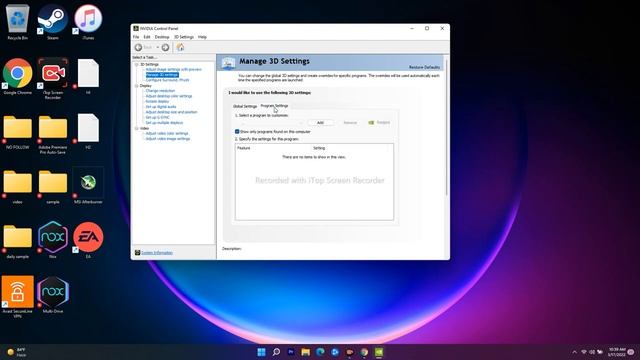Open Microsoft Edge from the taskbar
This screenshot has width=640, height=360.
[320, 352]
